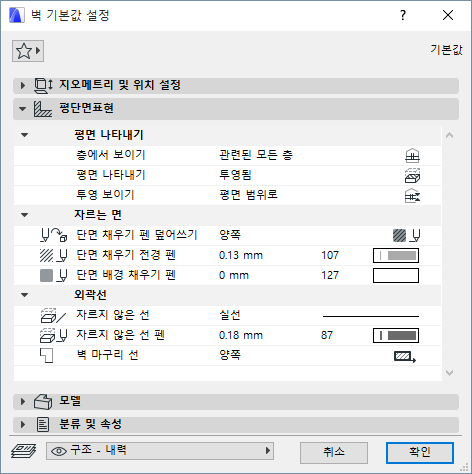Click the 평면 나타내기 projected icon on right

coord(412,175)
